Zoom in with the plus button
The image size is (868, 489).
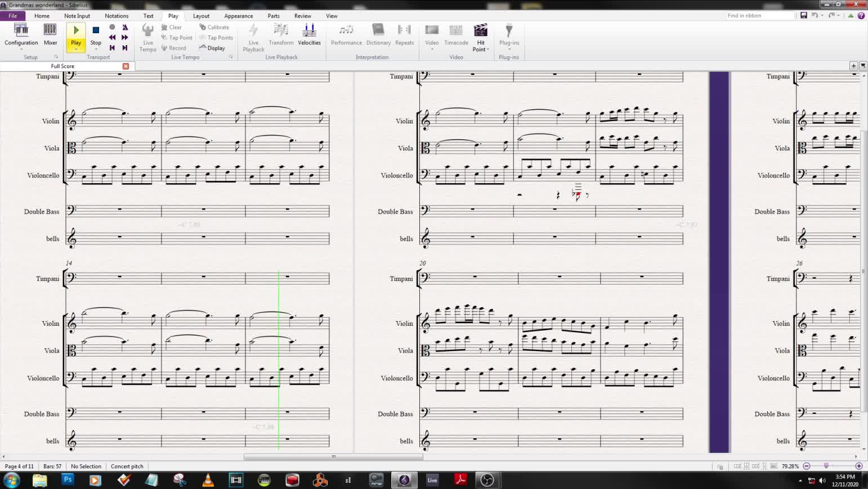859,466
